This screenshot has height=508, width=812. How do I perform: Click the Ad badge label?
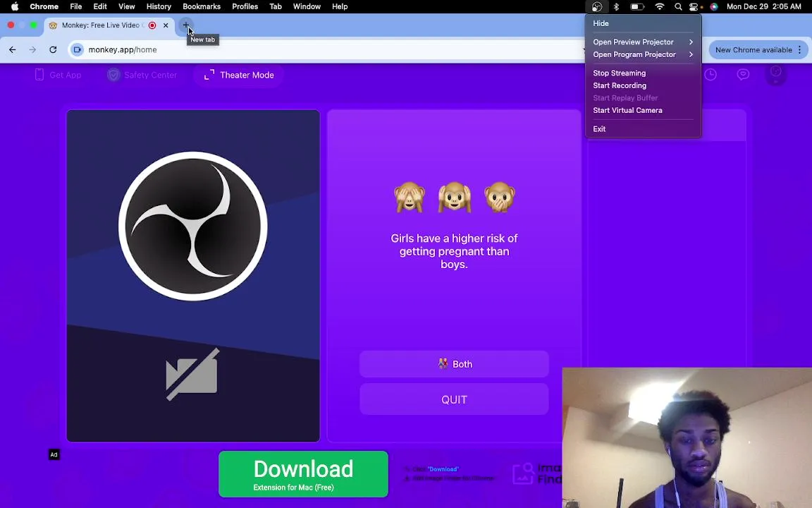click(x=54, y=454)
